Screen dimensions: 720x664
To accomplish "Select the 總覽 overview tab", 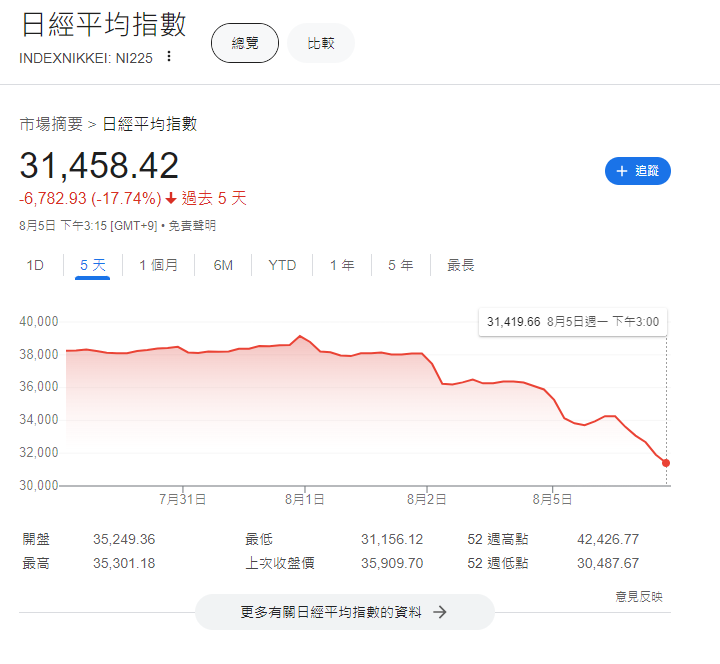I will [245, 43].
